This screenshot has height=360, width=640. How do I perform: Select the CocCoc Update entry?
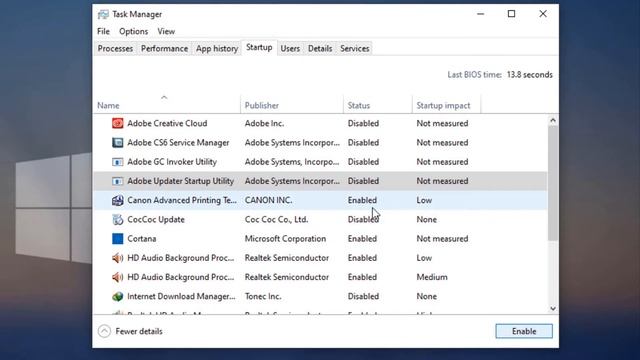[x=156, y=220]
